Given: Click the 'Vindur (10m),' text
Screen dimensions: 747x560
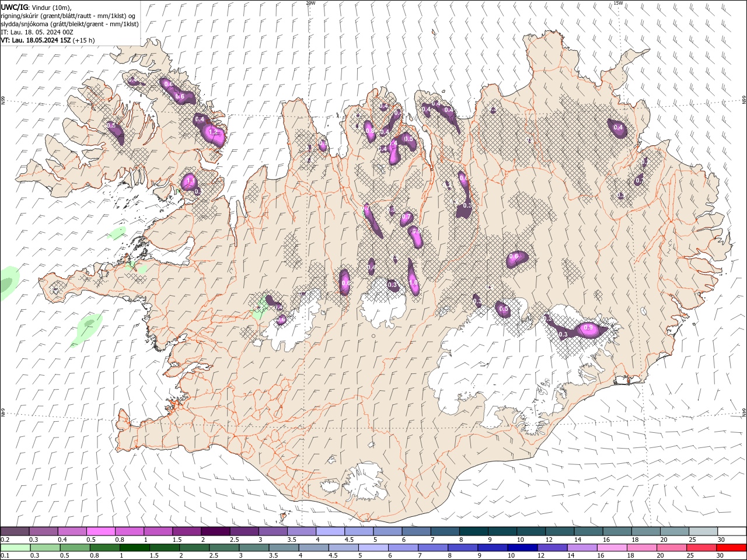Looking at the screenshot, I should (52, 7).
